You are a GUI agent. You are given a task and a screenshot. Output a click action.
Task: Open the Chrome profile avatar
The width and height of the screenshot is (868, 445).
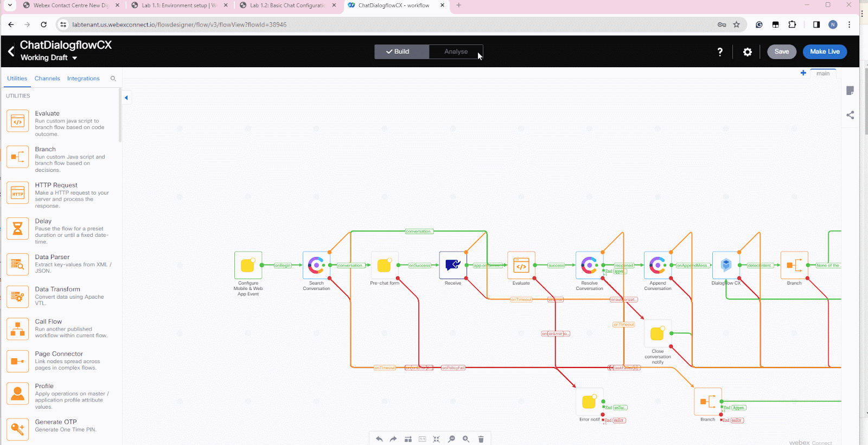pos(833,24)
